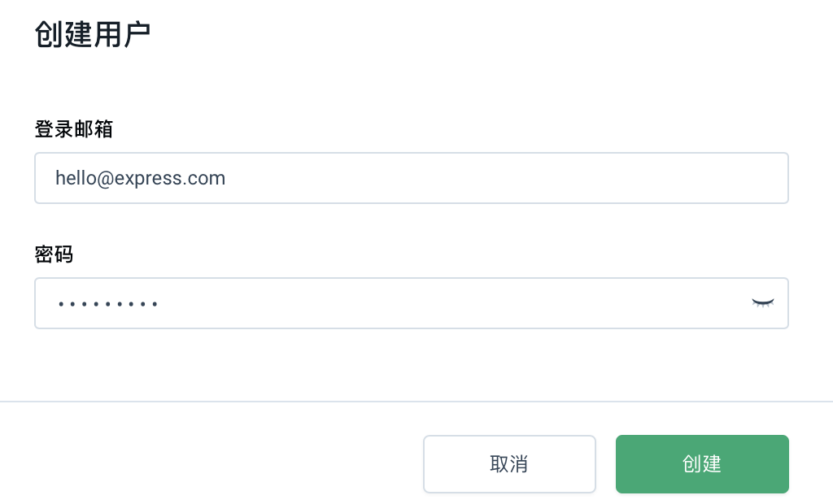Focus the 登录邮箱 input field
The height and width of the screenshot is (504, 833).
pyautogui.click(x=411, y=178)
